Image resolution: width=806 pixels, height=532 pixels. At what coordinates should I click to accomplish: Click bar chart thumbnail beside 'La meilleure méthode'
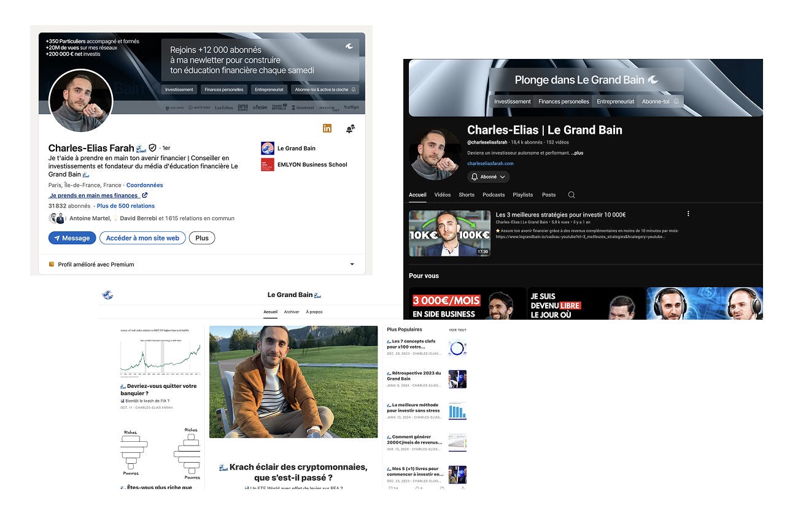457,411
